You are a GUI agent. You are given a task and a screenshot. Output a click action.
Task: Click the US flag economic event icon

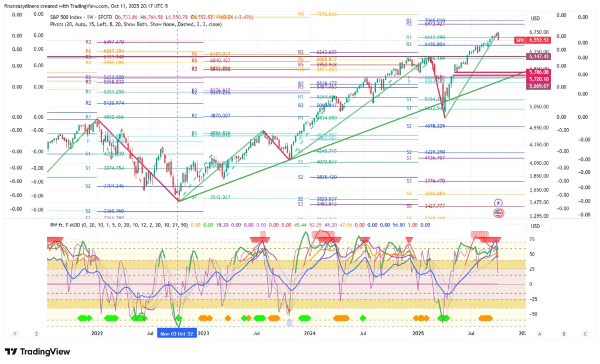pyautogui.click(x=499, y=212)
